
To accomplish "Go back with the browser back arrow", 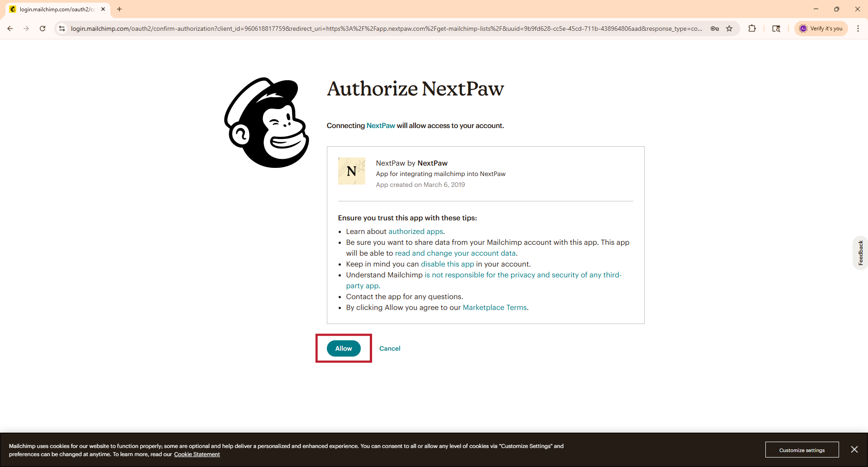I will click(x=10, y=29).
